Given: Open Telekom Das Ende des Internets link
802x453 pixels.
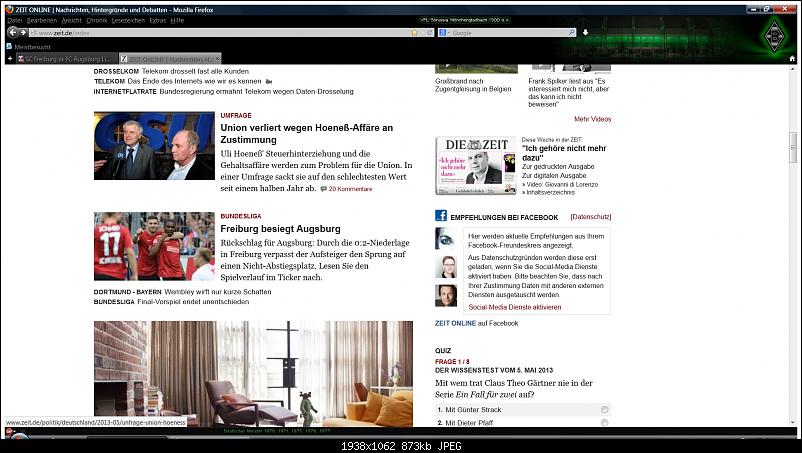Looking at the screenshot, I should click(x=177, y=81).
